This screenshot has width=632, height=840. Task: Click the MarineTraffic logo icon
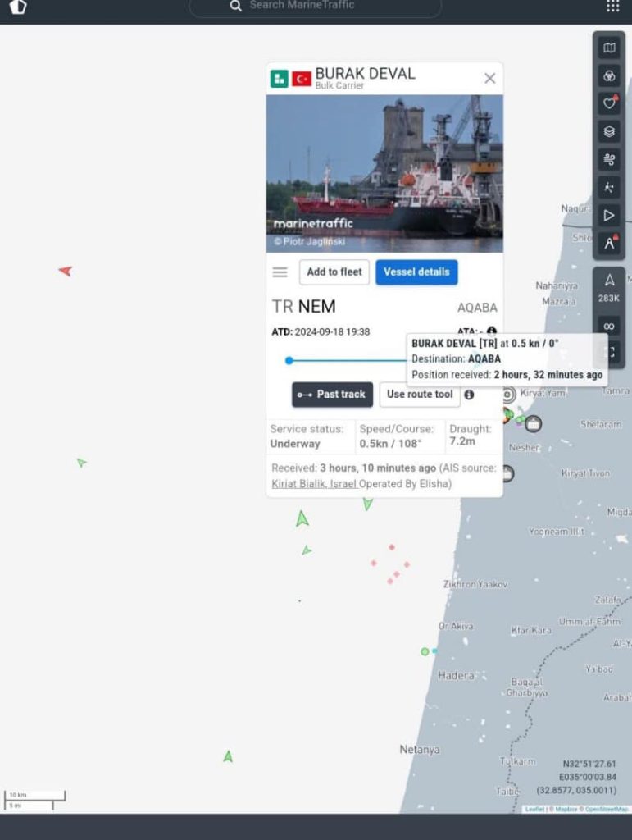coord(18,7)
